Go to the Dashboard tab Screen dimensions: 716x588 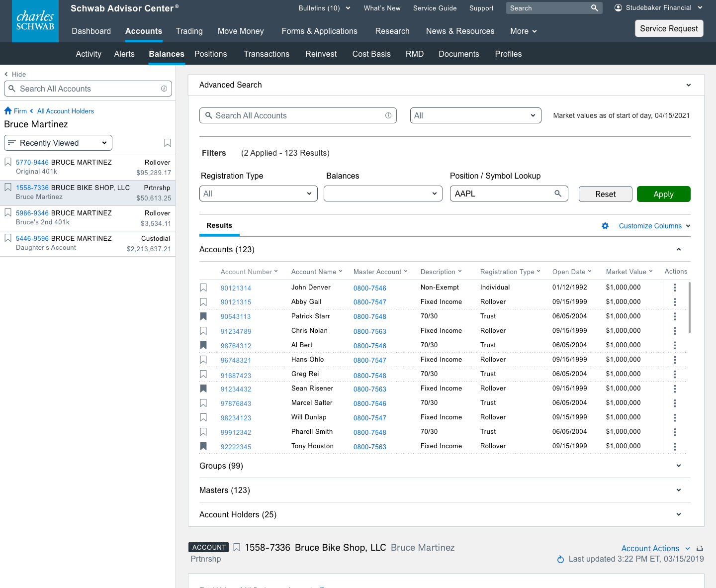click(91, 31)
